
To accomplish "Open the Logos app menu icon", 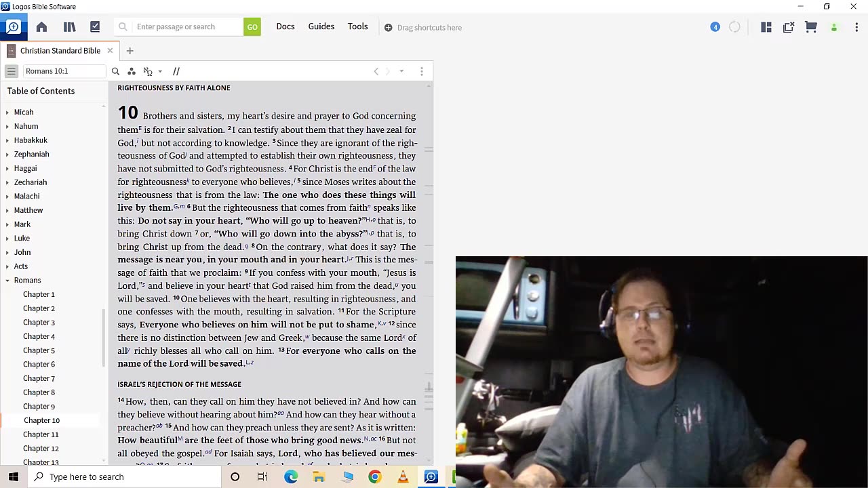I will [13, 27].
